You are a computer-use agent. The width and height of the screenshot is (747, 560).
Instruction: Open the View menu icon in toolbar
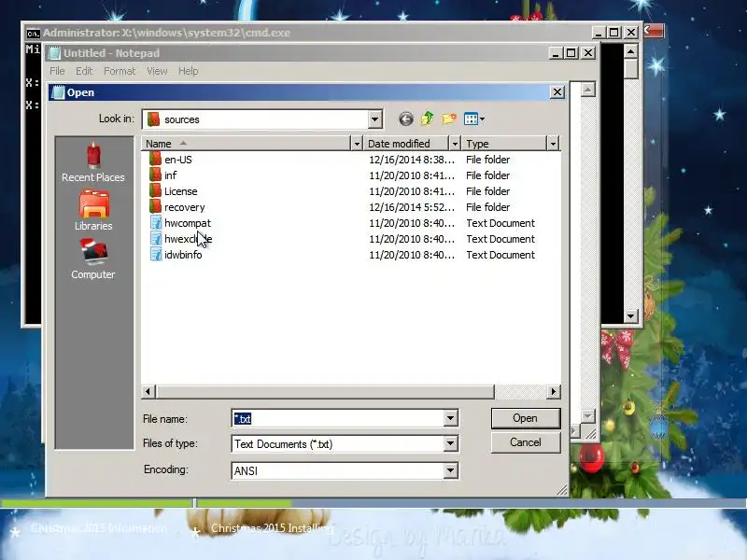click(x=471, y=119)
